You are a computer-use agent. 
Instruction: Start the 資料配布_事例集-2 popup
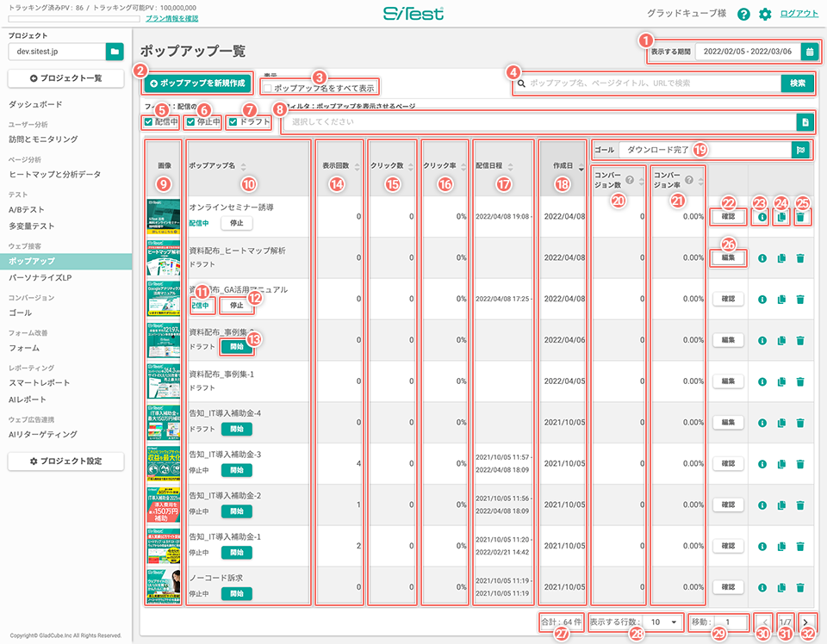(x=237, y=347)
